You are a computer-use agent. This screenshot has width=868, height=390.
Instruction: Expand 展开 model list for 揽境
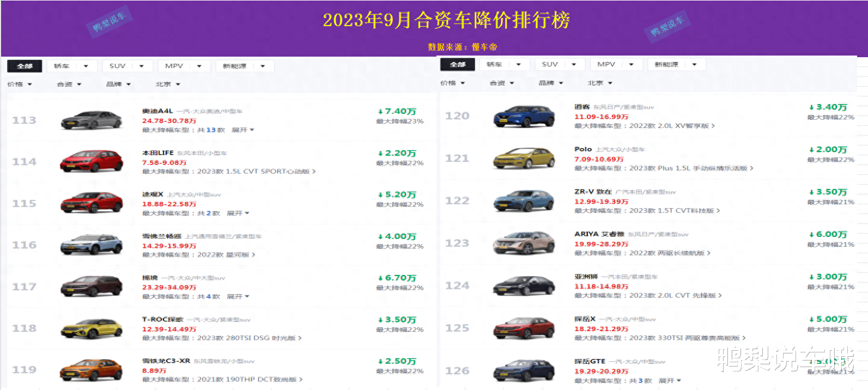pos(238,297)
